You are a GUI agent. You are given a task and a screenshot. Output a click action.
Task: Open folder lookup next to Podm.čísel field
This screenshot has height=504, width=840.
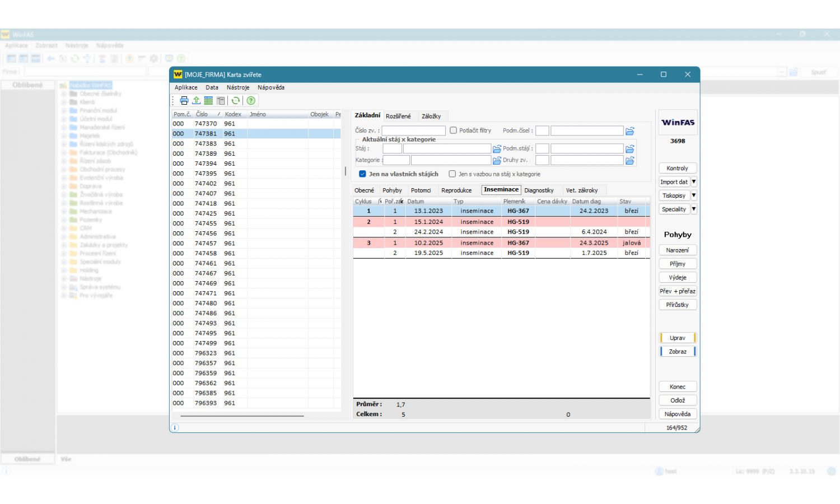tap(630, 131)
